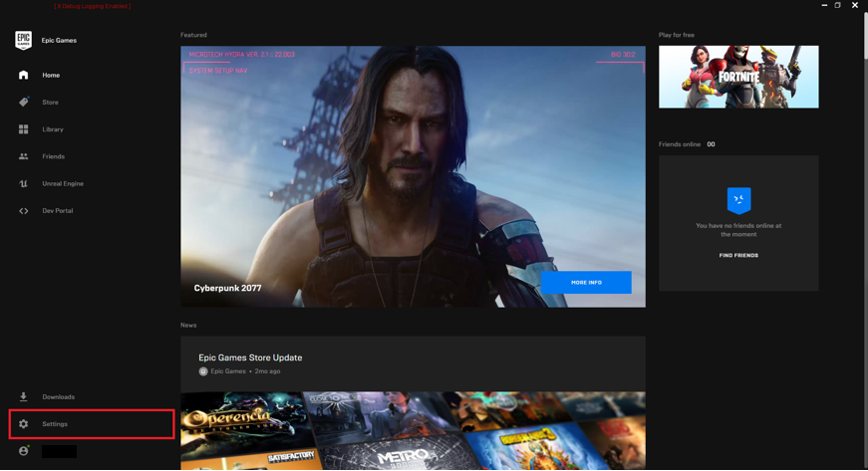This screenshot has width=868, height=471.
Task: Close the Epic Games launcher window
Action: [855, 5]
